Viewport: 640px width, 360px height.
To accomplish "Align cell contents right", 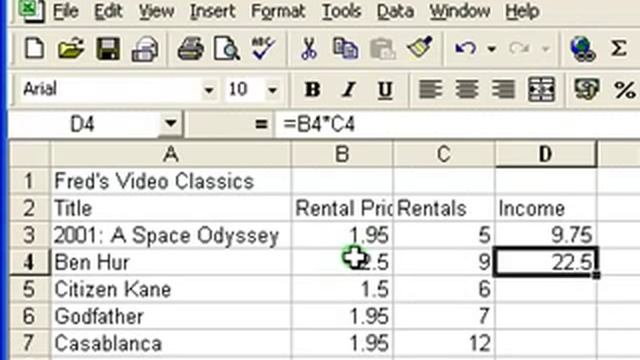I will (503, 89).
